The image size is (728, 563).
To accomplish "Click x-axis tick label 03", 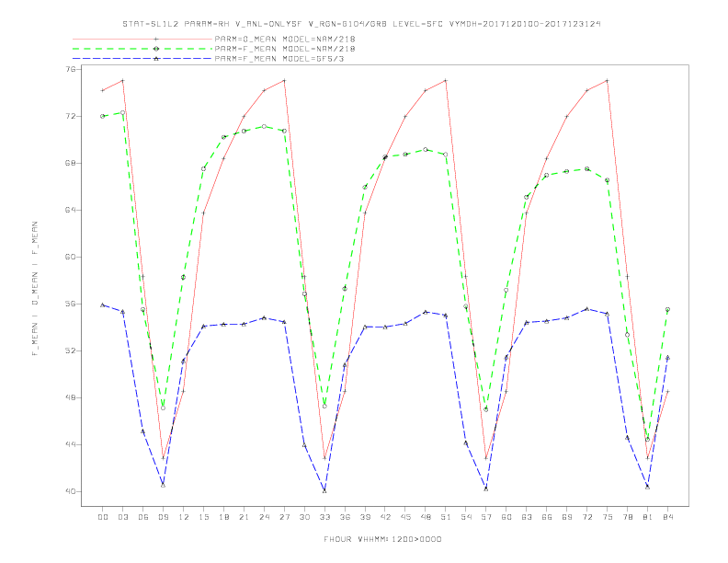I will coord(122,517).
